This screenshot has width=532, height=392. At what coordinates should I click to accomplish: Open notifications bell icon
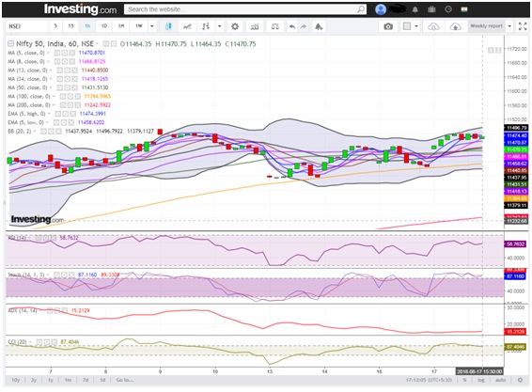tap(415, 9)
